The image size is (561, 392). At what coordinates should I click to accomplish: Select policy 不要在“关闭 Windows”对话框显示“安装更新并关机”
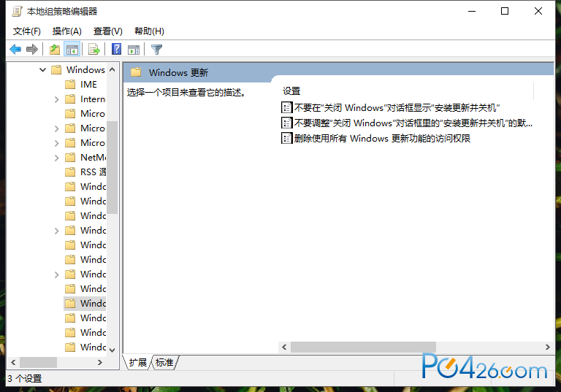click(x=397, y=107)
